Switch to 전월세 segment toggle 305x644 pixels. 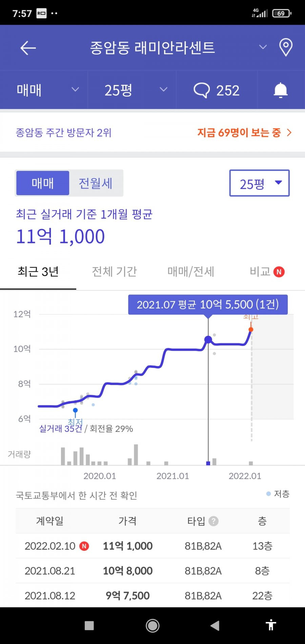point(96,183)
